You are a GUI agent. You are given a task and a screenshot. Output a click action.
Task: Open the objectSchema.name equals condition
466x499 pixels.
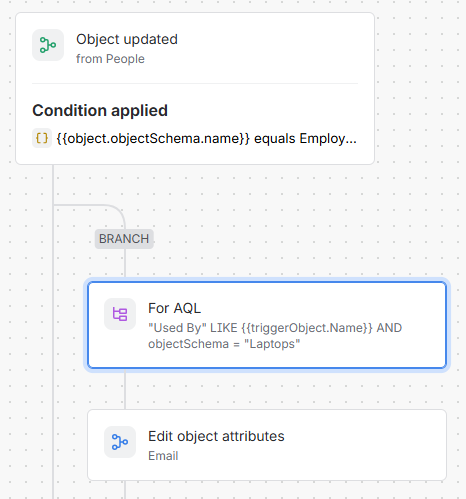206,138
